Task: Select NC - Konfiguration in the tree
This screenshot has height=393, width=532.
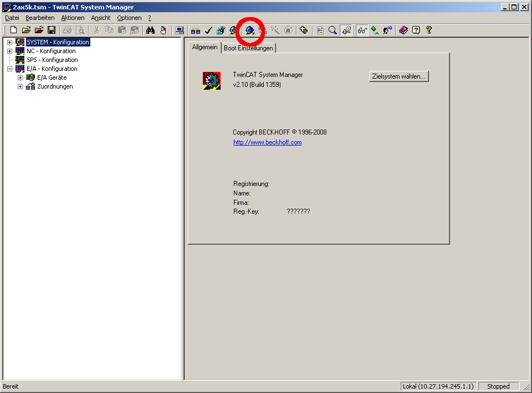Action: [51, 51]
